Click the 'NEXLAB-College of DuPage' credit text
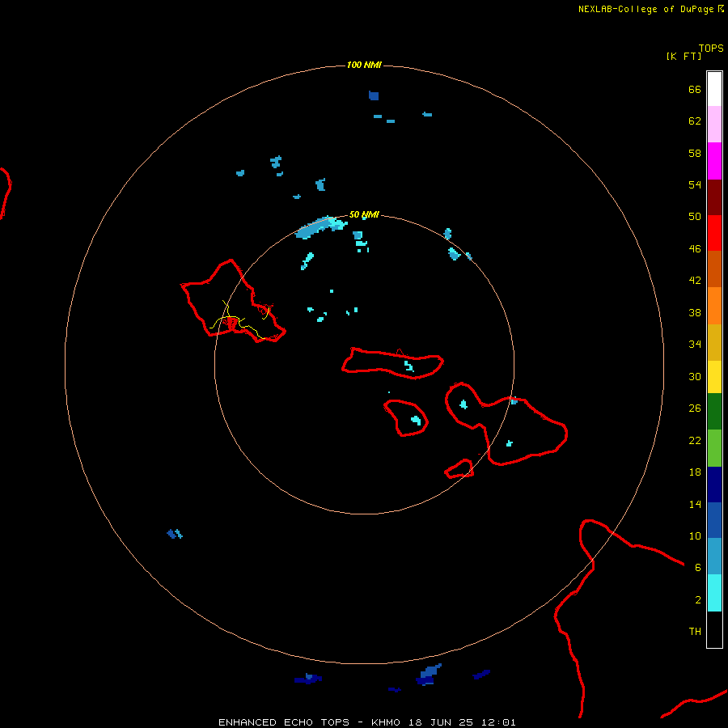 click(646, 9)
